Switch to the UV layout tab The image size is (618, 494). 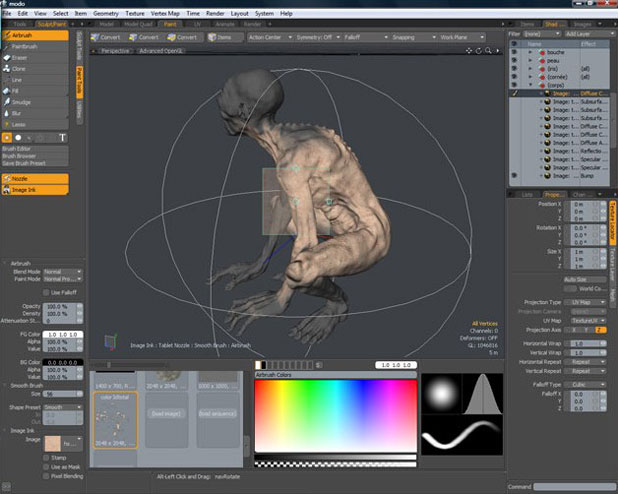pyautogui.click(x=197, y=23)
